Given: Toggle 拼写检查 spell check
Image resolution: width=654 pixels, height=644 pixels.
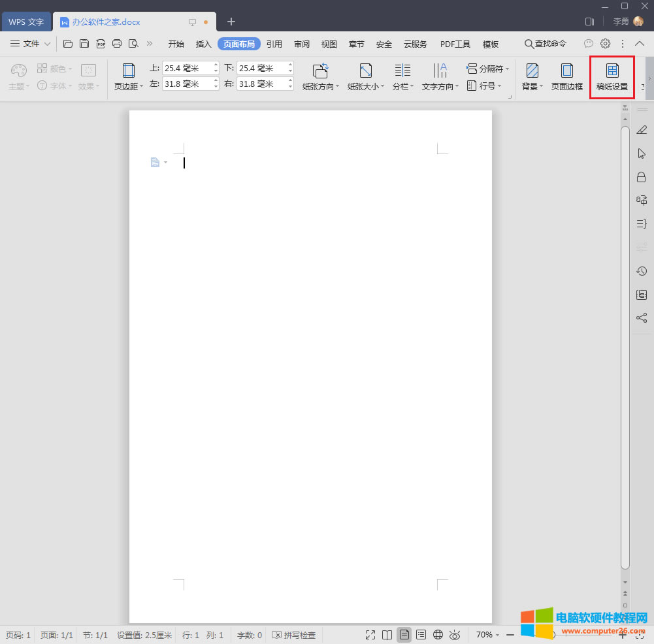Looking at the screenshot, I should point(294,635).
